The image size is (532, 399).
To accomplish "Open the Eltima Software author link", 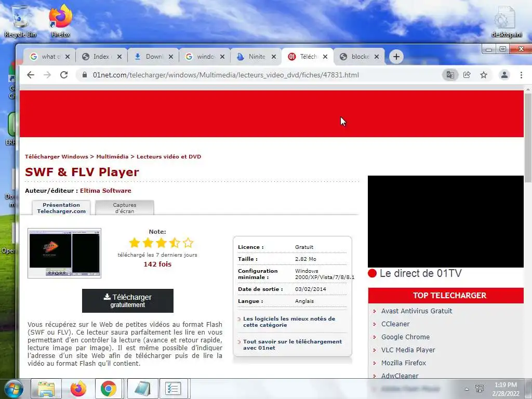I will [x=105, y=191].
